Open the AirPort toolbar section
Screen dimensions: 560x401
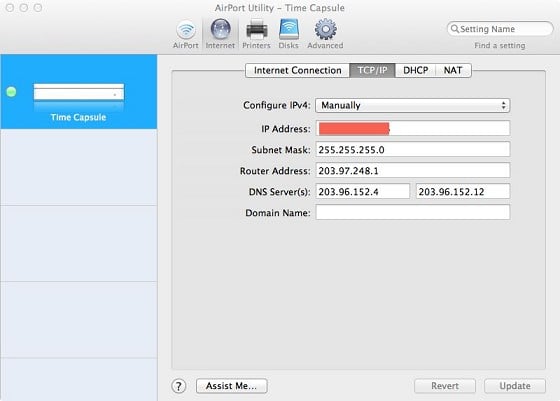186,34
